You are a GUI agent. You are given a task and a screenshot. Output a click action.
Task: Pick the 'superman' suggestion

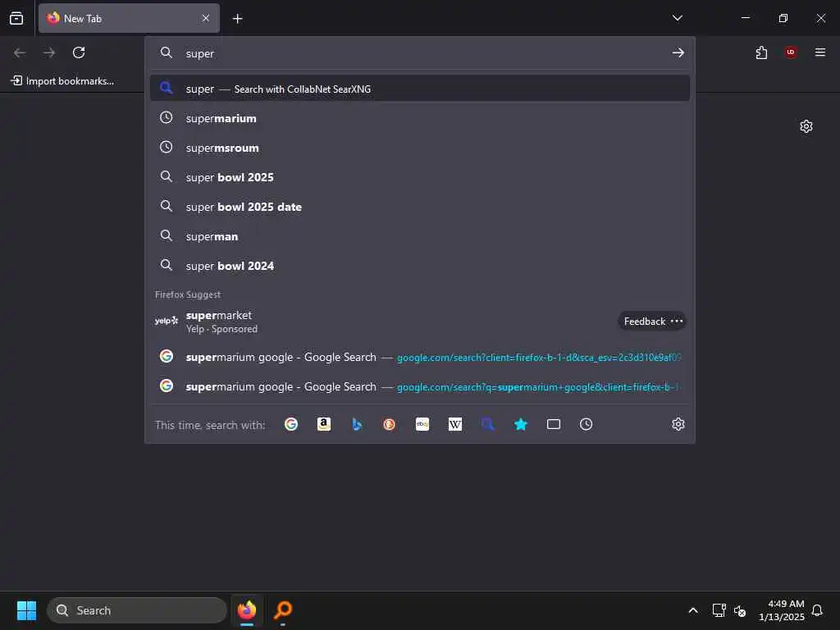(420, 235)
